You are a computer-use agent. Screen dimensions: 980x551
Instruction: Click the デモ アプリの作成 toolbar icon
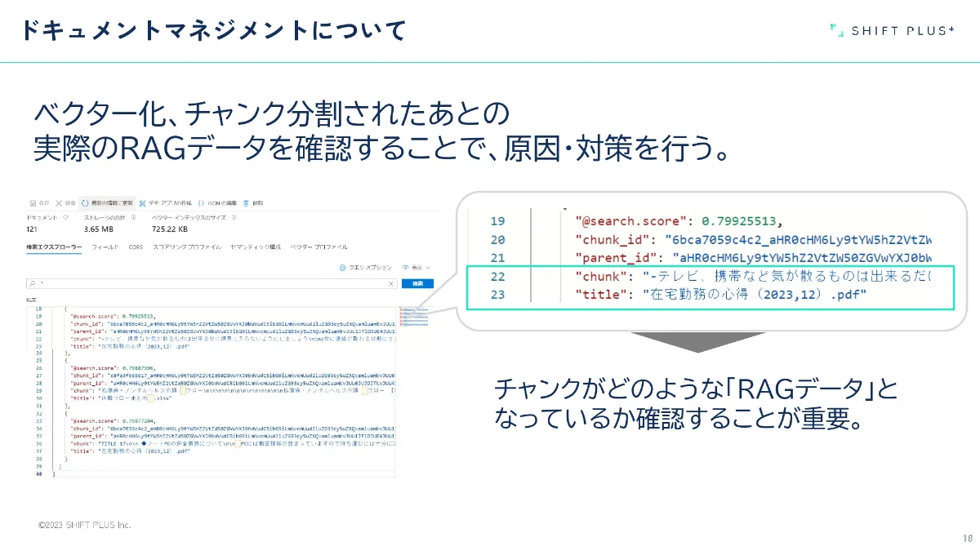coord(142,203)
